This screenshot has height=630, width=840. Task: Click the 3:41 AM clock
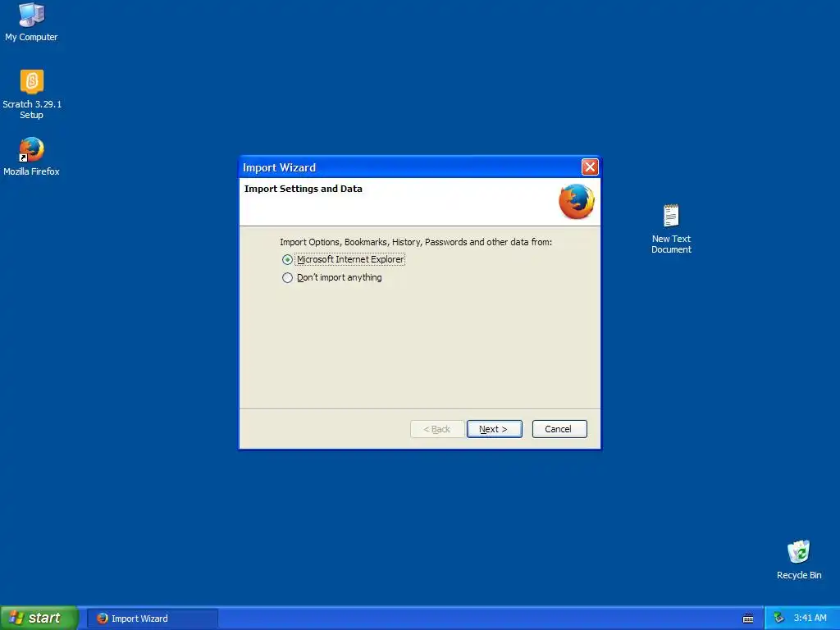(x=810, y=619)
